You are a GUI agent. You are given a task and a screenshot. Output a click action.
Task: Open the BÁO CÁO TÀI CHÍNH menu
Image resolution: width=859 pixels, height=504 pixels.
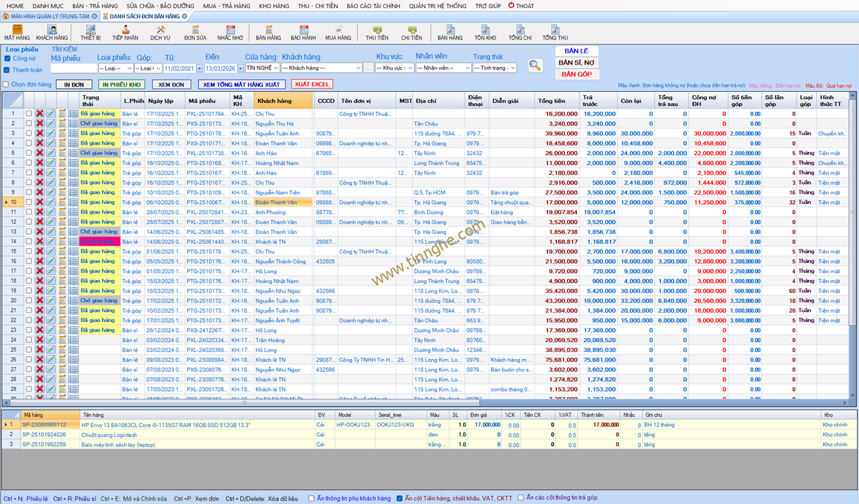pos(373,6)
